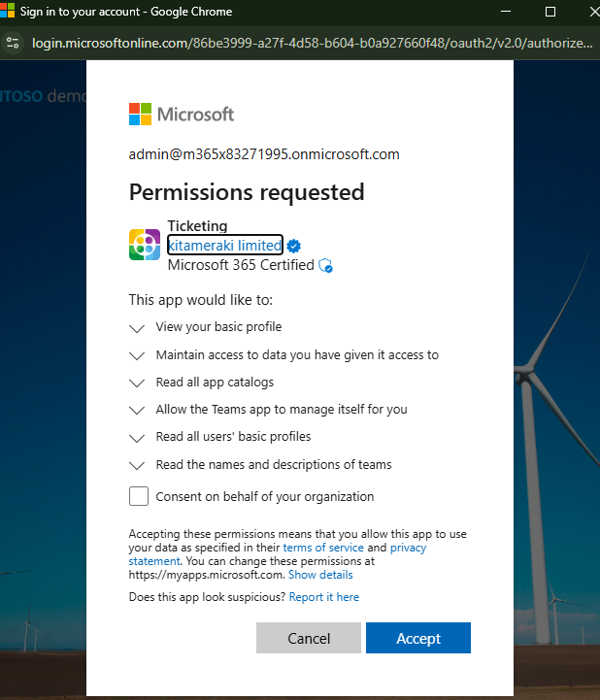600x700 pixels.
Task: Click the Chrome window Microsoft favicon
Action: pos(7,11)
